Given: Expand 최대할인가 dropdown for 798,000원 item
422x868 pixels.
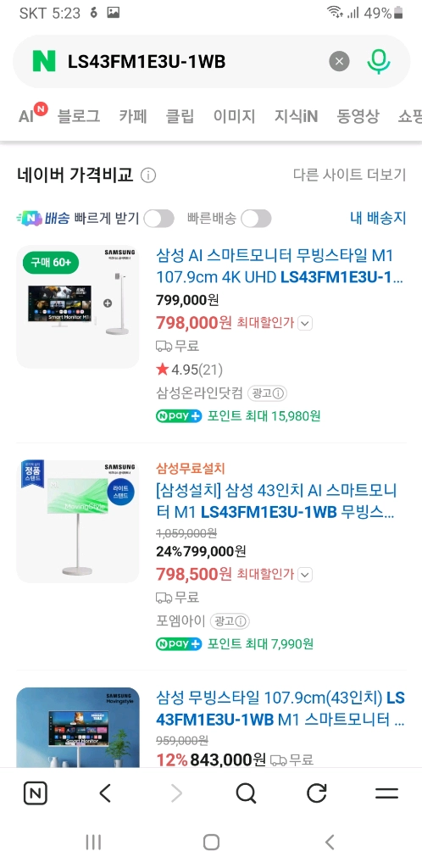Looking at the screenshot, I should click(x=305, y=323).
